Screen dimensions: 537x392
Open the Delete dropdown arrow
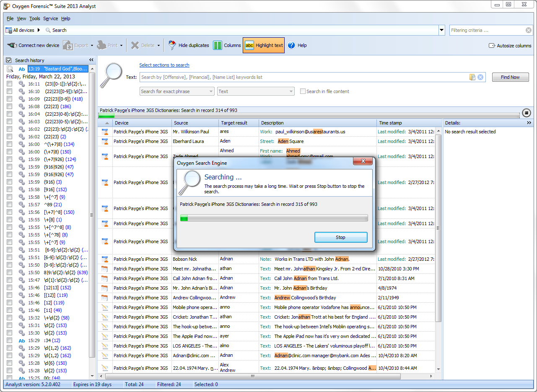coord(158,46)
